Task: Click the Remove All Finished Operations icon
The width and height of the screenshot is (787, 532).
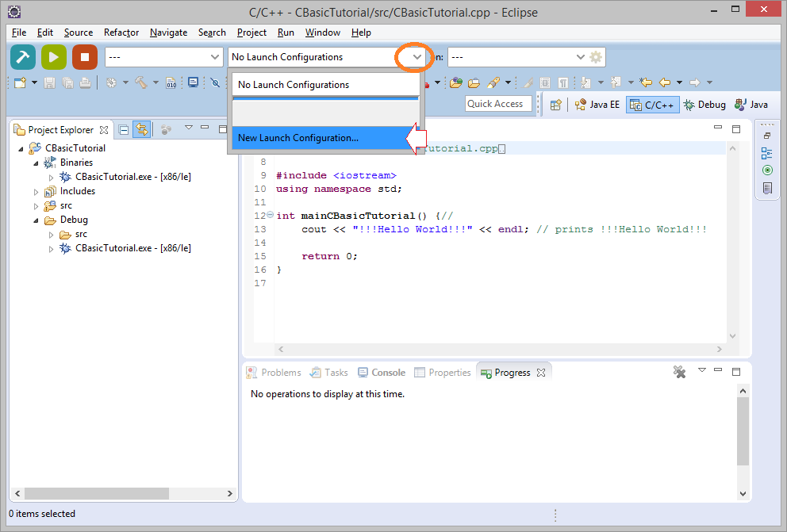Action: (x=679, y=372)
